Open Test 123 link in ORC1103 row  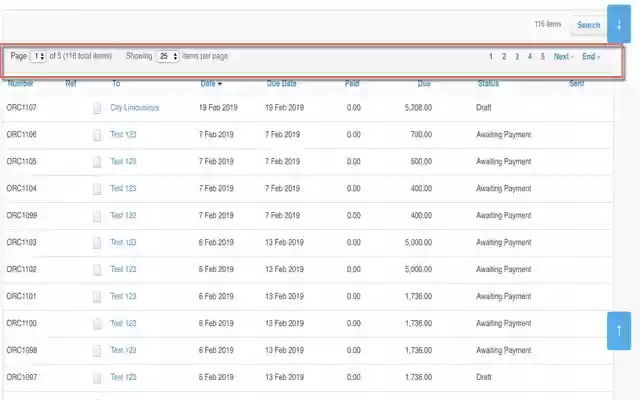[123, 242]
